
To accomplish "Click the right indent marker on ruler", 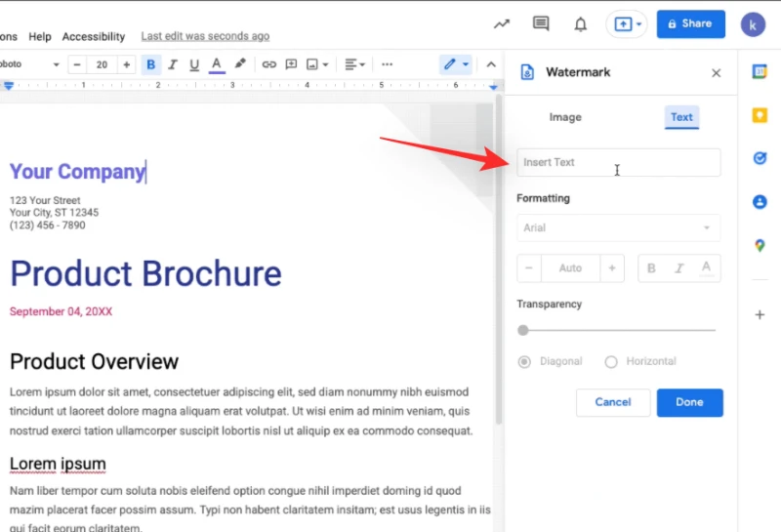I will 493,87.
